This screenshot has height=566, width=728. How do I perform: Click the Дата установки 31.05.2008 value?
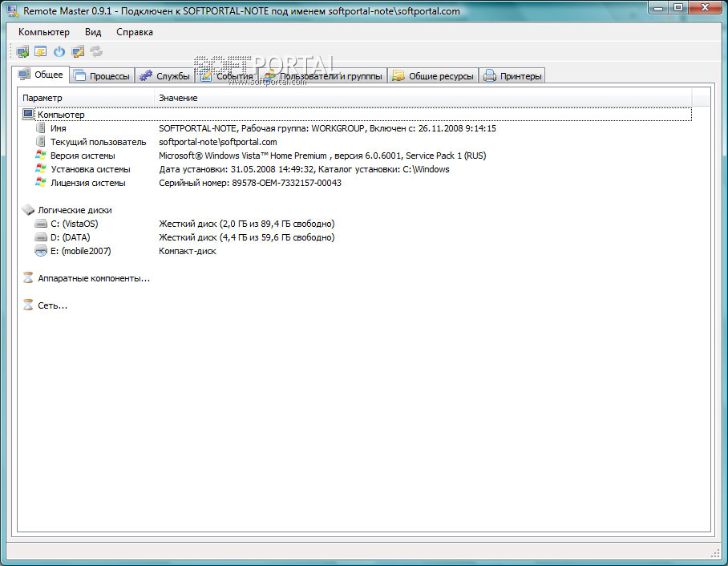pyautogui.click(x=304, y=169)
